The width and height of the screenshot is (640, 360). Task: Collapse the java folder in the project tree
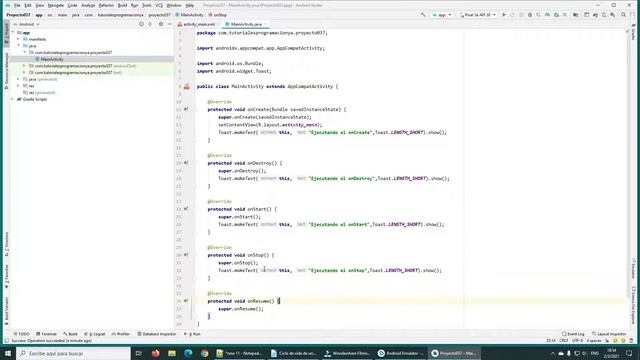[x=18, y=46]
